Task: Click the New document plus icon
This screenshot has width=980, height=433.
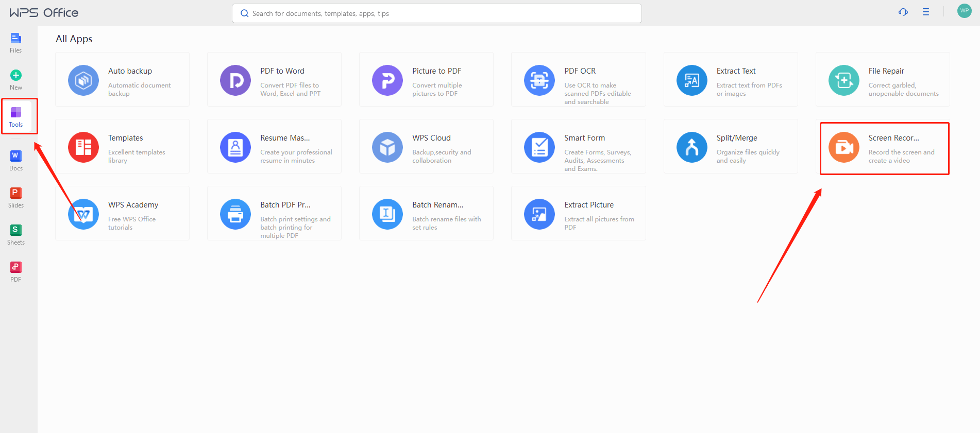Action: (16, 75)
